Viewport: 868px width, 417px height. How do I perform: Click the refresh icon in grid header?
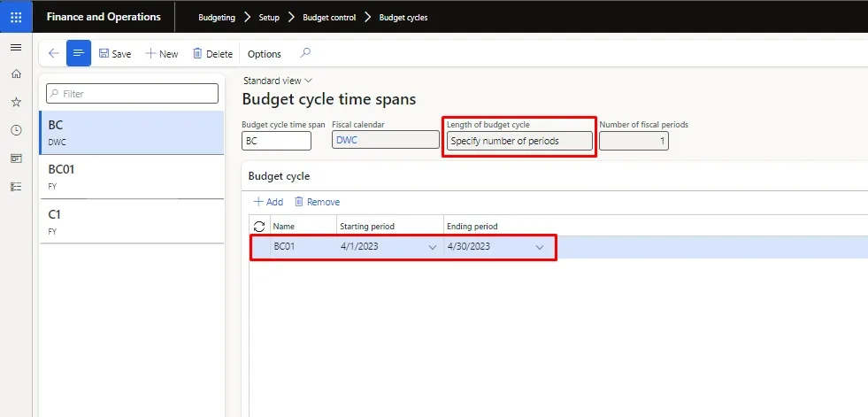[x=259, y=227]
